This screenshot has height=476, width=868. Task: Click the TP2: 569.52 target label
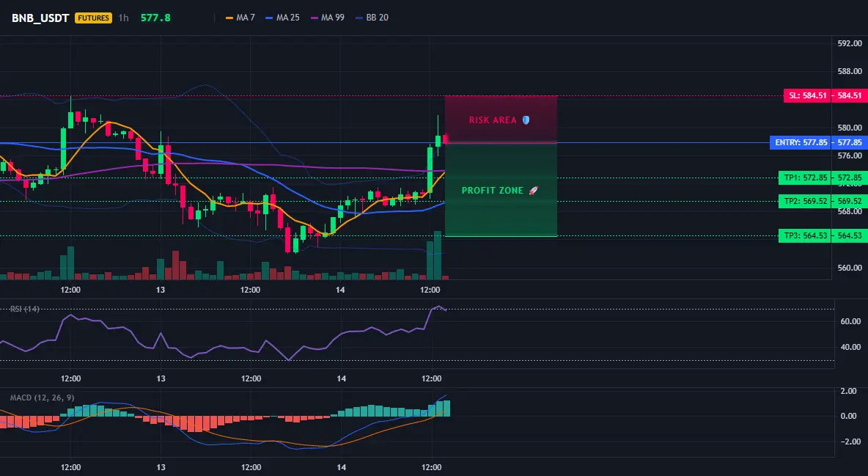coord(806,201)
